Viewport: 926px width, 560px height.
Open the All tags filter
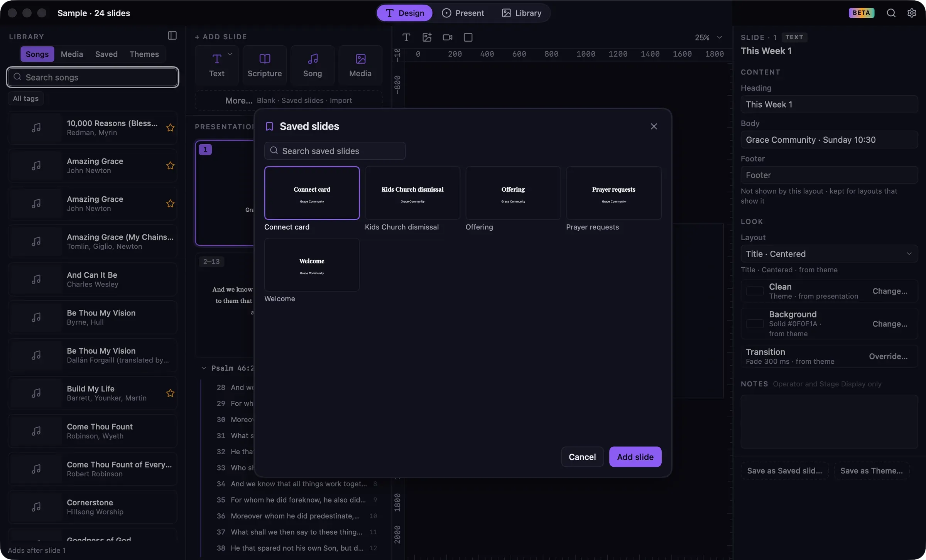pos(26,98)
